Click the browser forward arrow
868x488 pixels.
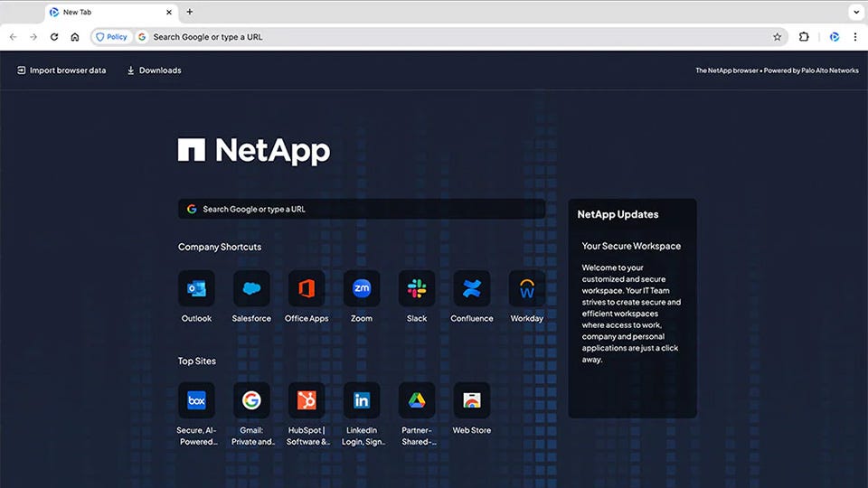pos(33,37)
